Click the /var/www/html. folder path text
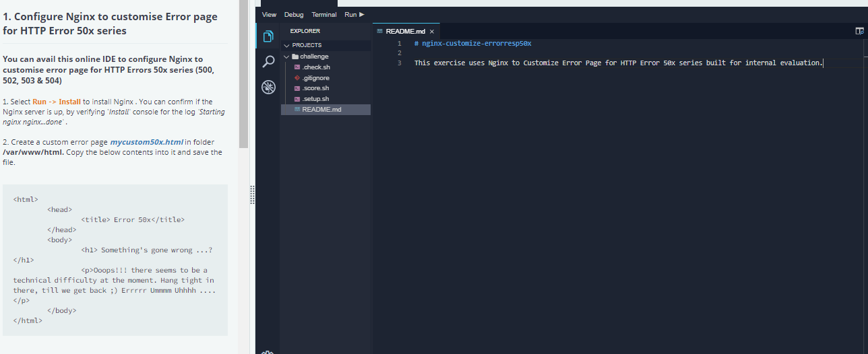 (x=34, y=152)
